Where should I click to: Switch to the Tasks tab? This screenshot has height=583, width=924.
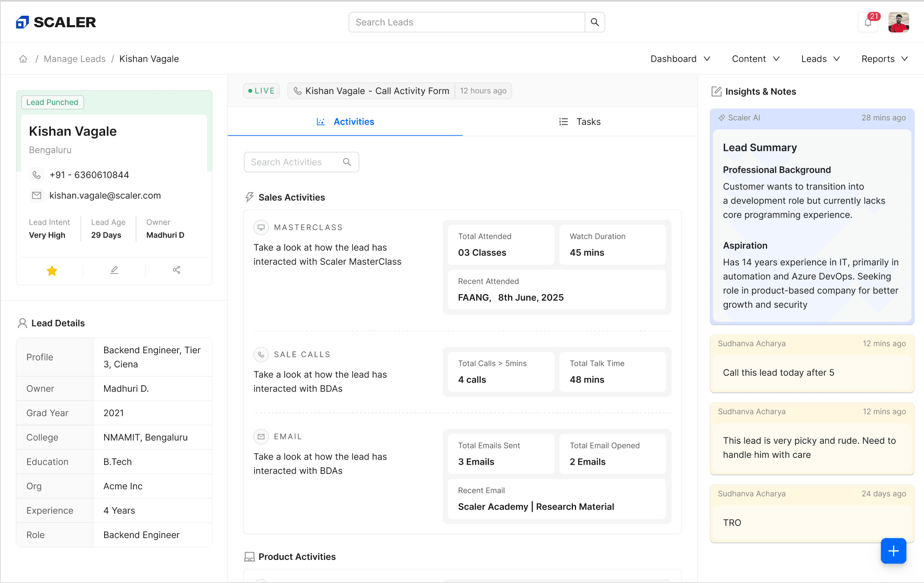[x=580, y=121]
